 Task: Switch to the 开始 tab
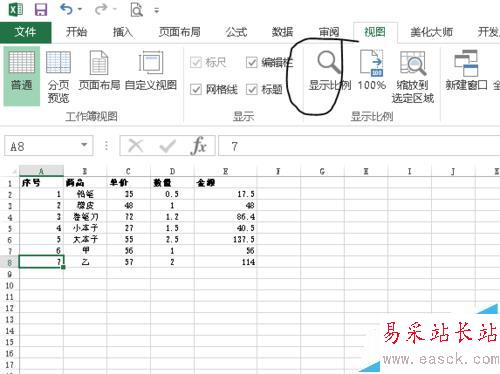[x=76, y=32]
